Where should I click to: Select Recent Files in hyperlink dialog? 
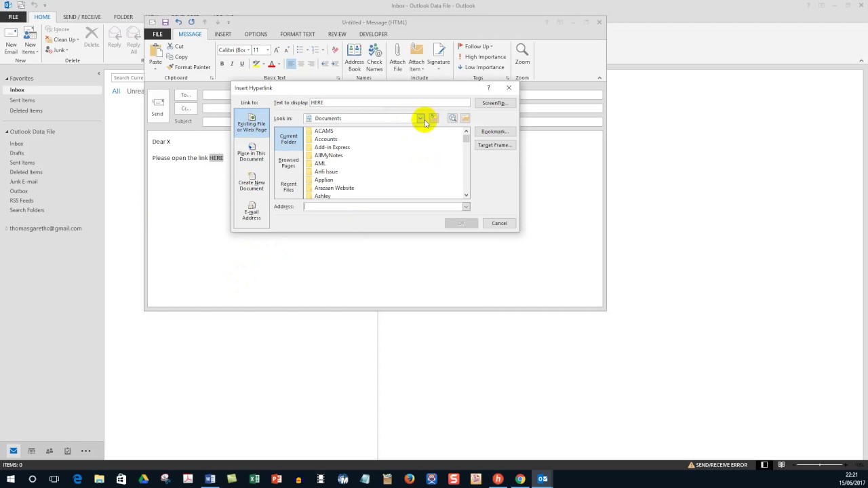point(288,186)
